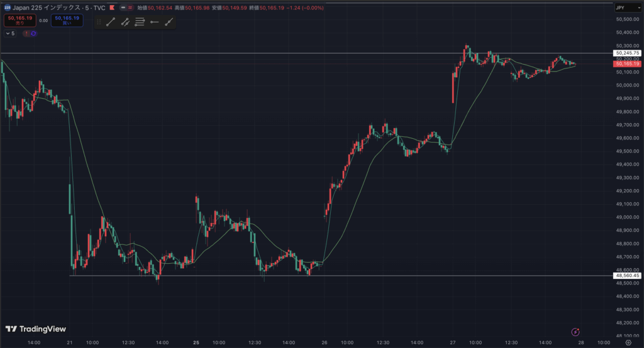Viewport: 644px width, 348px height.
Task: Collapse the indicator legend showing 5
Action: (8, 33)
